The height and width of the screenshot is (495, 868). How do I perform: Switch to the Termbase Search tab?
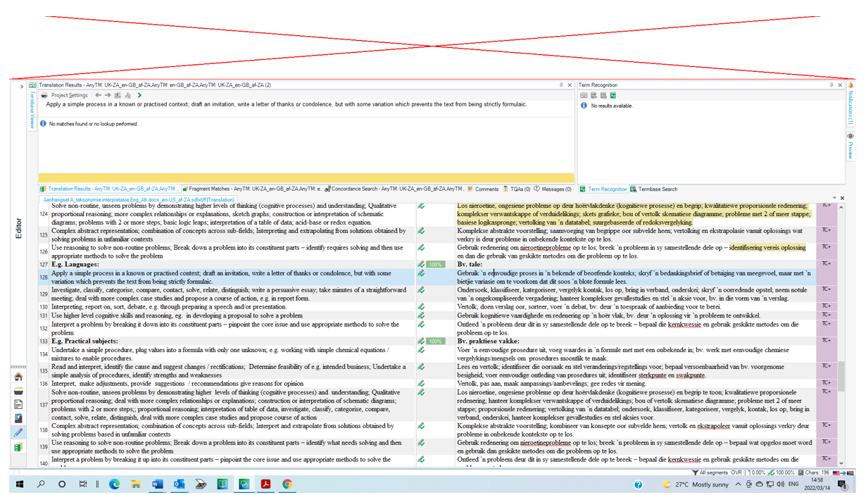click(654, 189)
